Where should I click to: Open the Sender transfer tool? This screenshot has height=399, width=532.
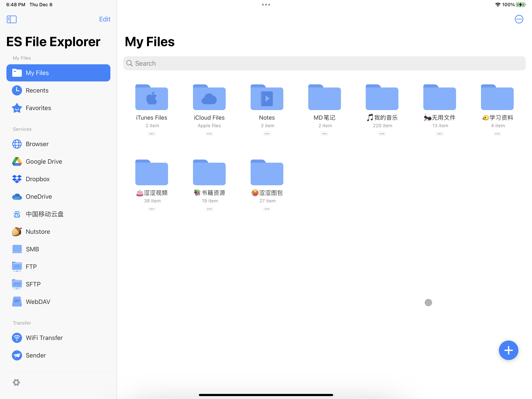[x=36, y=355]
